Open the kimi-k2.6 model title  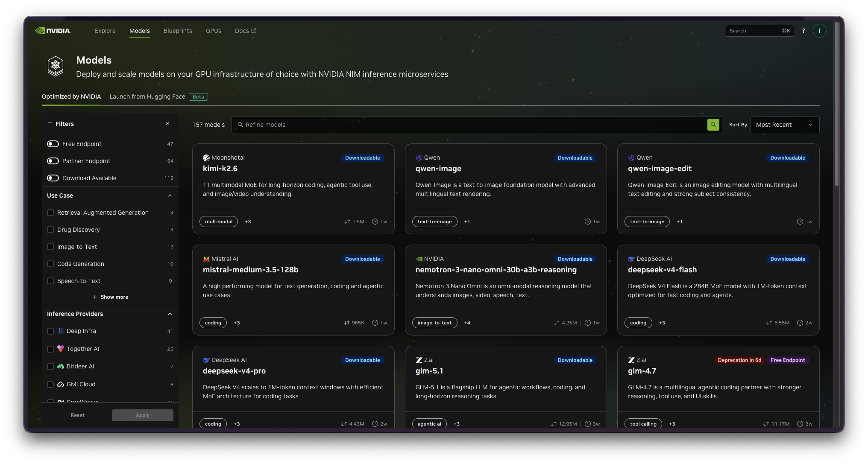220,169
